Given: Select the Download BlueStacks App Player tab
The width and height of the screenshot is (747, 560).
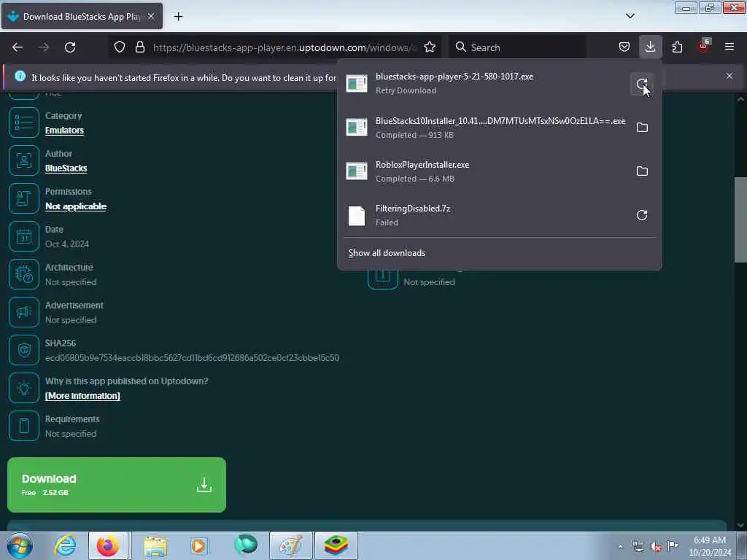Looking at the screenshot, I should pos(82,17).
